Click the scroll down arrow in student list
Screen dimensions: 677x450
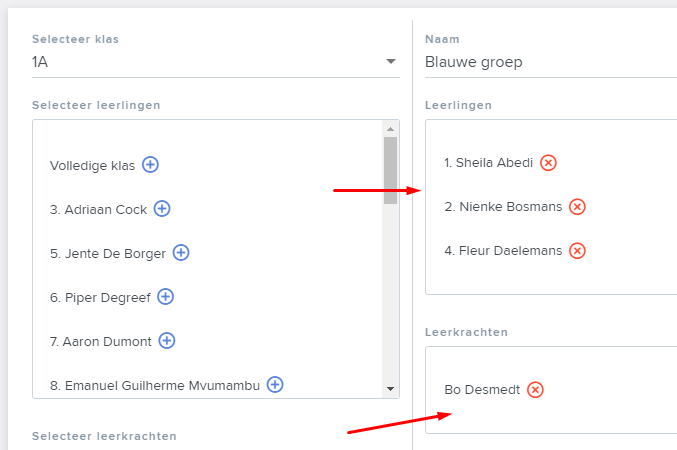click(390, 389)
